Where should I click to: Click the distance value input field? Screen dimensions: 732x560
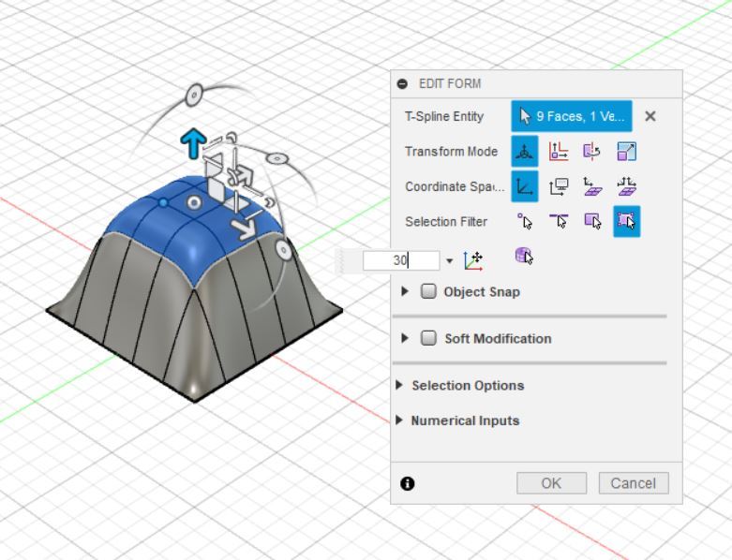(x=401, y=260)
